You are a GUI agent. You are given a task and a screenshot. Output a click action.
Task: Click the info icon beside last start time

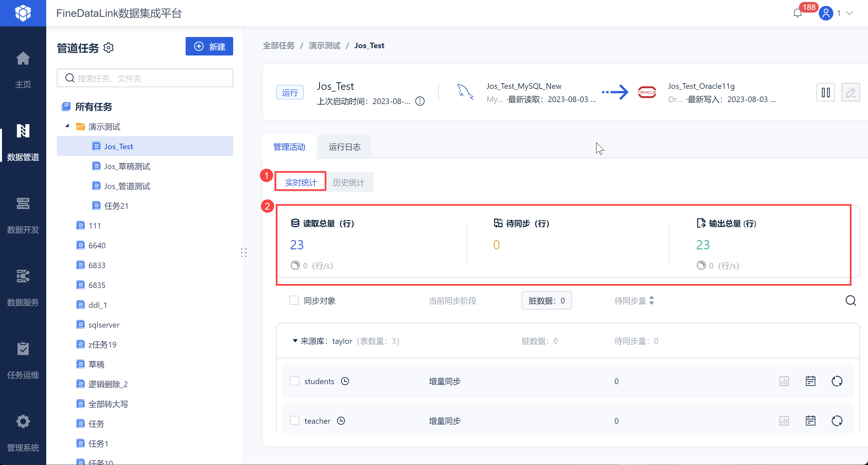(x=419, y=101)
